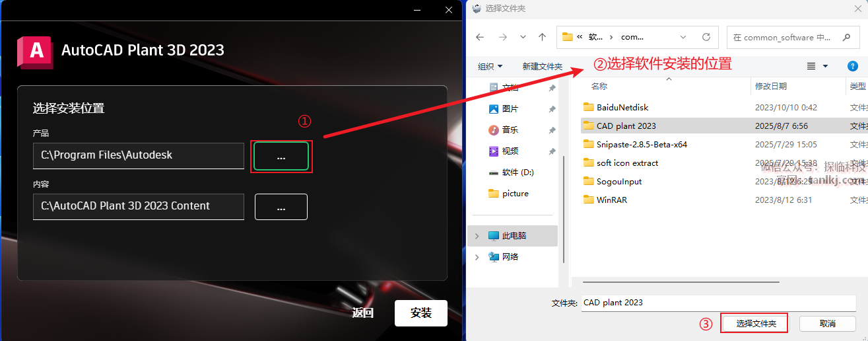Click the 取消 cancel button
Viewport: 868px width, 341px height.
pos(828,323)
